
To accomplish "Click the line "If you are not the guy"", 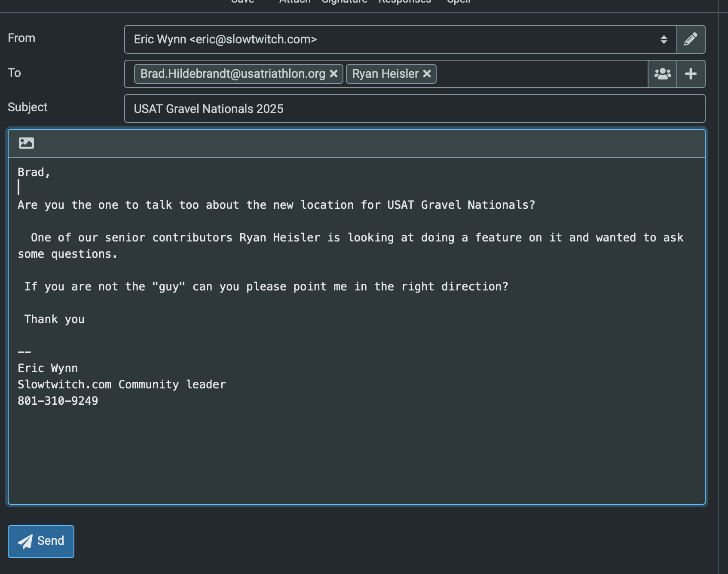I will coord(266,287).
